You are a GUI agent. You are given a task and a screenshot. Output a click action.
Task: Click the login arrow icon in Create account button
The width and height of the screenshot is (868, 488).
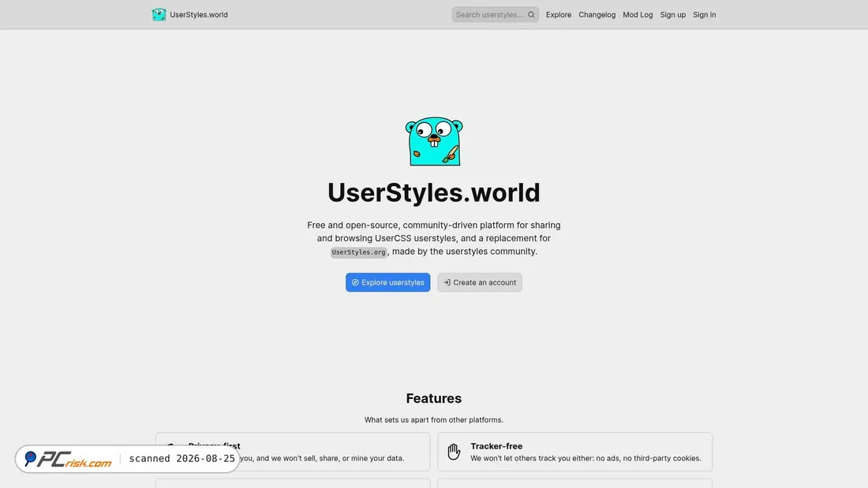447,282
